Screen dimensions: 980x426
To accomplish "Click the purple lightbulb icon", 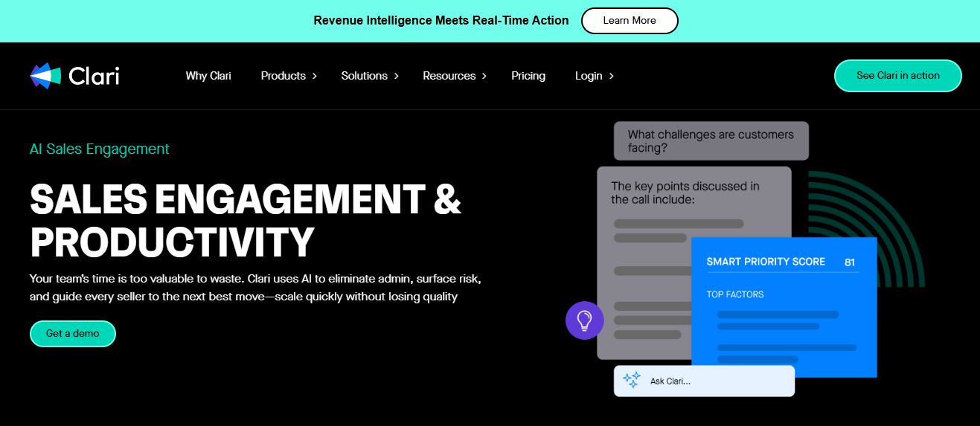I will (585, 320).
